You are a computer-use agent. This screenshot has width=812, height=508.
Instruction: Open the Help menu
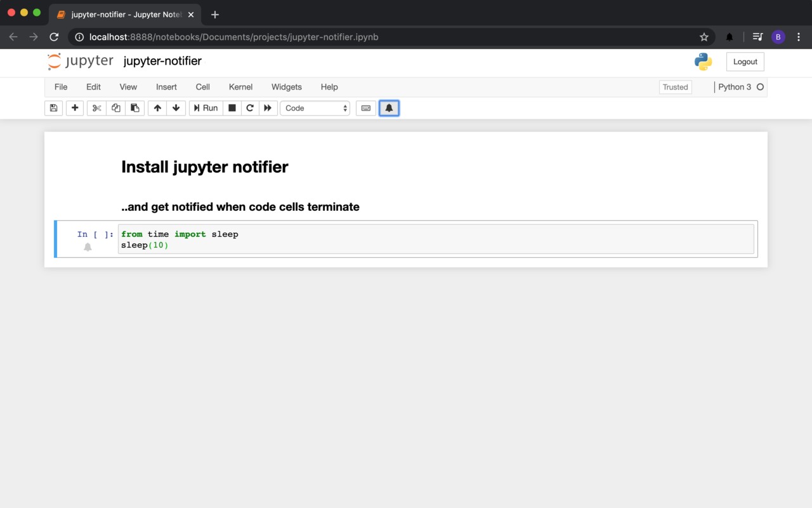point(329,87)
